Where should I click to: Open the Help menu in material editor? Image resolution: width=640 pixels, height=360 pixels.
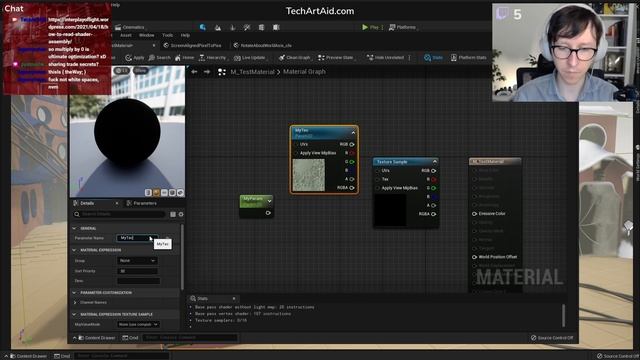[185, 36]
